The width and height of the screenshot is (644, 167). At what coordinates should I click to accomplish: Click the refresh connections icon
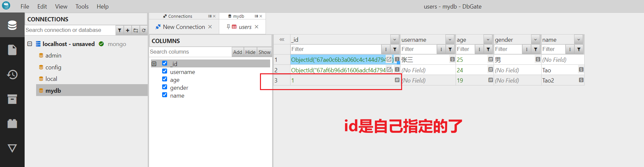pos(144,30)
